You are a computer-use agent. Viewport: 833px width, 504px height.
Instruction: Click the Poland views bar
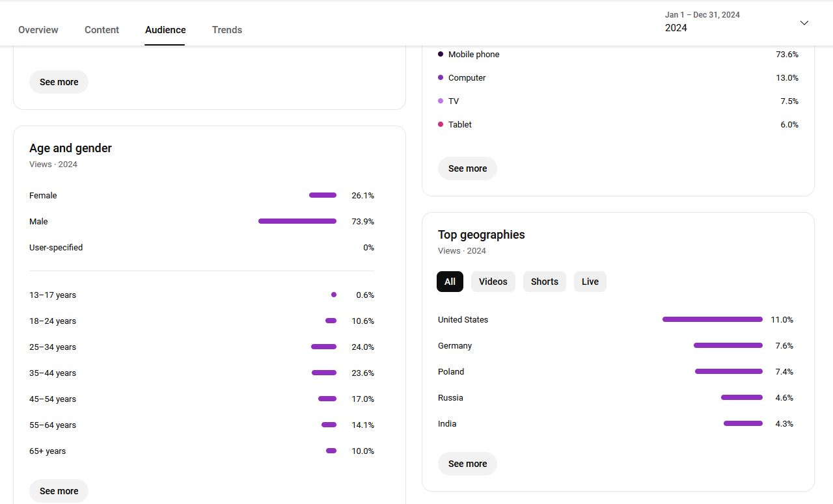point(729,371)
